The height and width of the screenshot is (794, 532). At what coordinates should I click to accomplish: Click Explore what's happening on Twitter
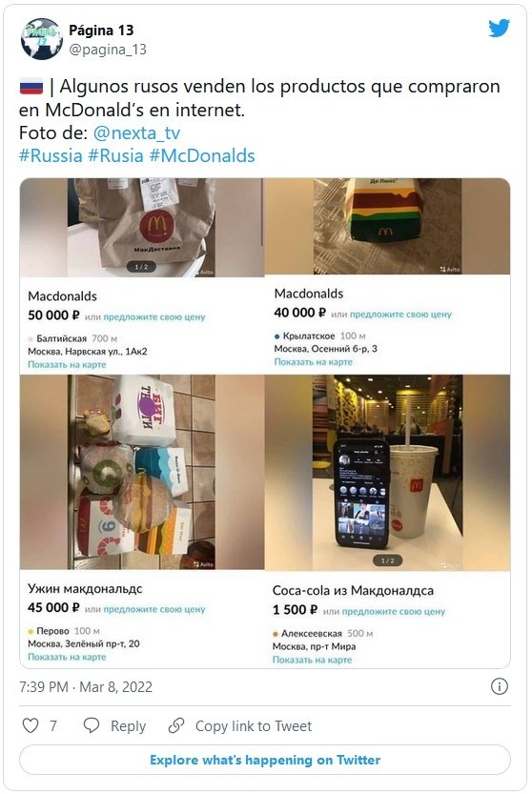[265, 760]
